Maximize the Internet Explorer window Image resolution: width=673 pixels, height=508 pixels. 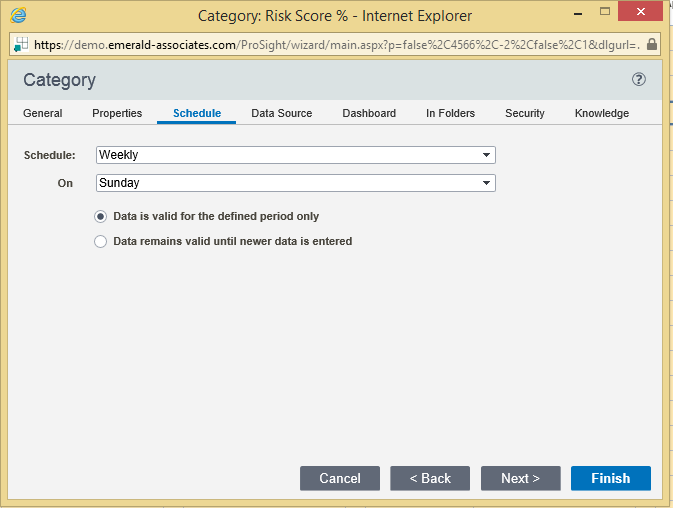[x=605, y=12]
